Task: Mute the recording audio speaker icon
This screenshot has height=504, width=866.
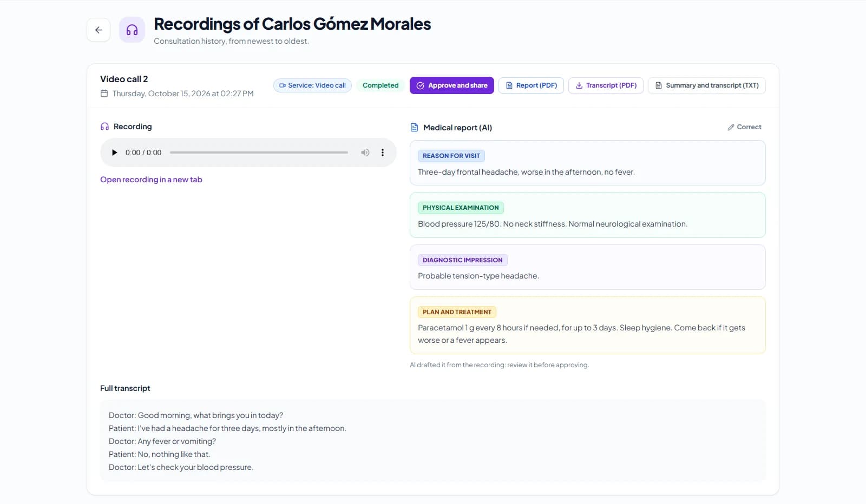Action: click(x=365, y=152)
